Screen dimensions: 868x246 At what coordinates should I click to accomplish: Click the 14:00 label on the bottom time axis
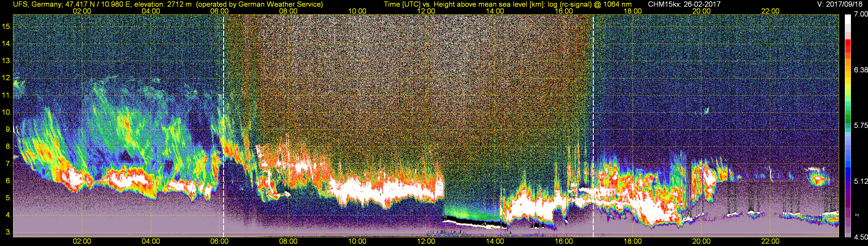[495, 241]
